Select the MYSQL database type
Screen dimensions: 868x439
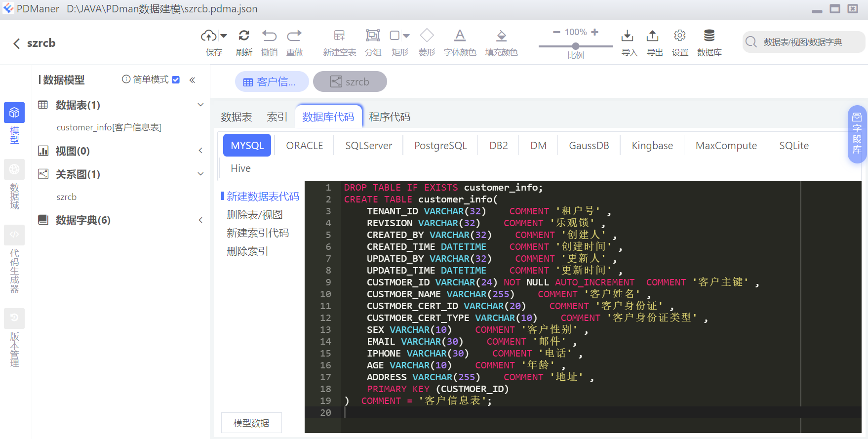(x=247, y=145)
